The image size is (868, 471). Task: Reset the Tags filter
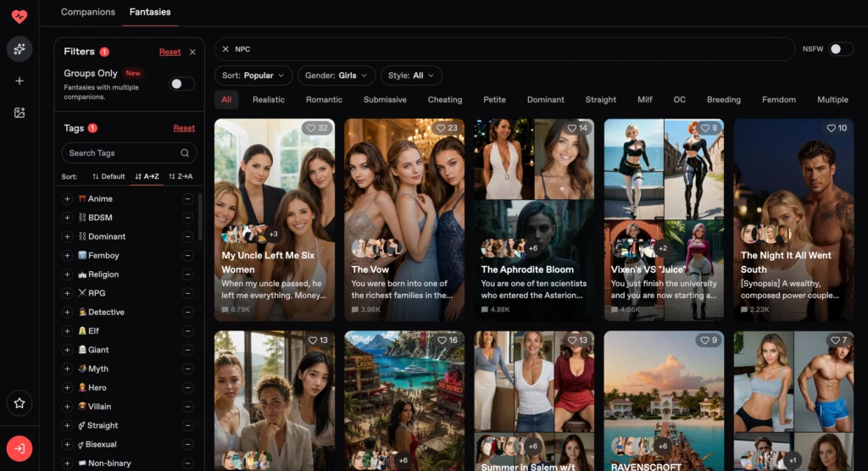tap(184, 128)
